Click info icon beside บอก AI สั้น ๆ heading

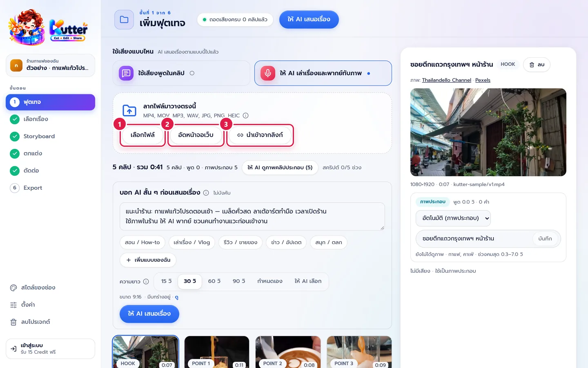(206, 193)
